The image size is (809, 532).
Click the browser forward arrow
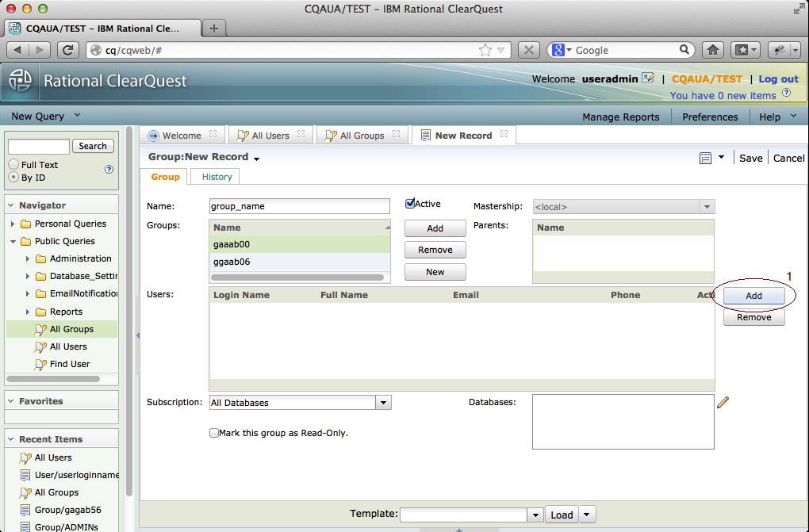click(38, 50)
